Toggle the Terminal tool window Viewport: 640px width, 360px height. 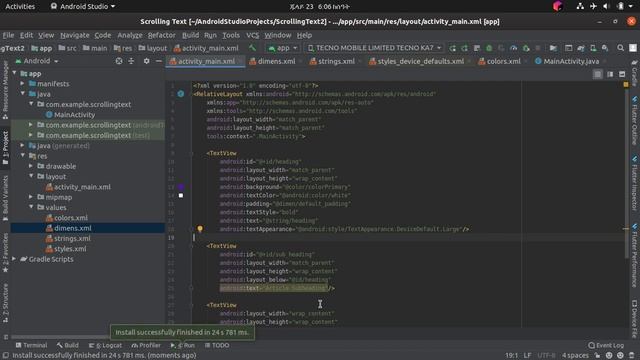[31, 345]
